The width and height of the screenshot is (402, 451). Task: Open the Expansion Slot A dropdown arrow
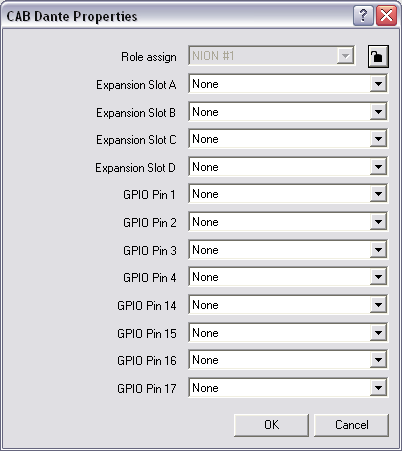click(x=378, y=84)
